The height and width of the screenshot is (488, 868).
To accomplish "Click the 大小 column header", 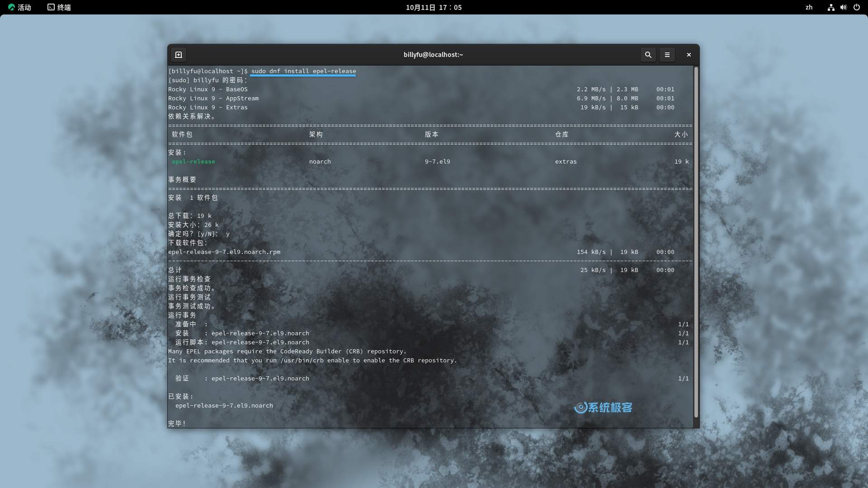I will [681, 135].
